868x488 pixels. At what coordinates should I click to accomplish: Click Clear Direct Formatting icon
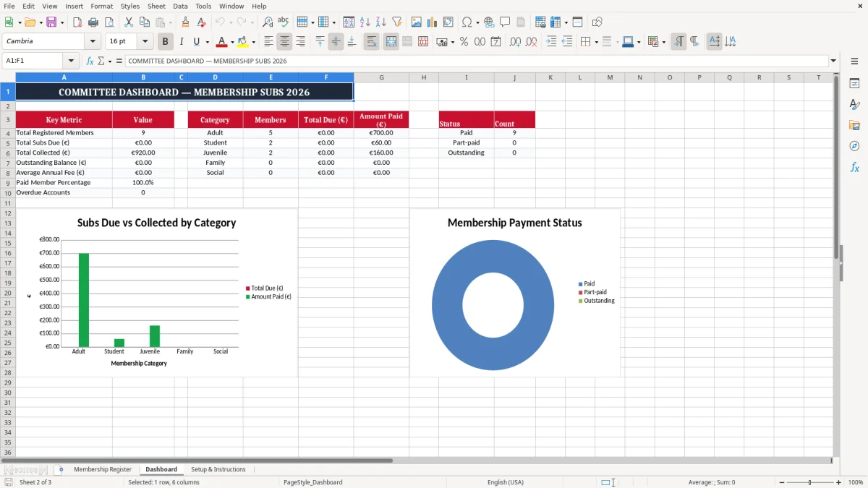pyautogui.click(x=201, y=22)
